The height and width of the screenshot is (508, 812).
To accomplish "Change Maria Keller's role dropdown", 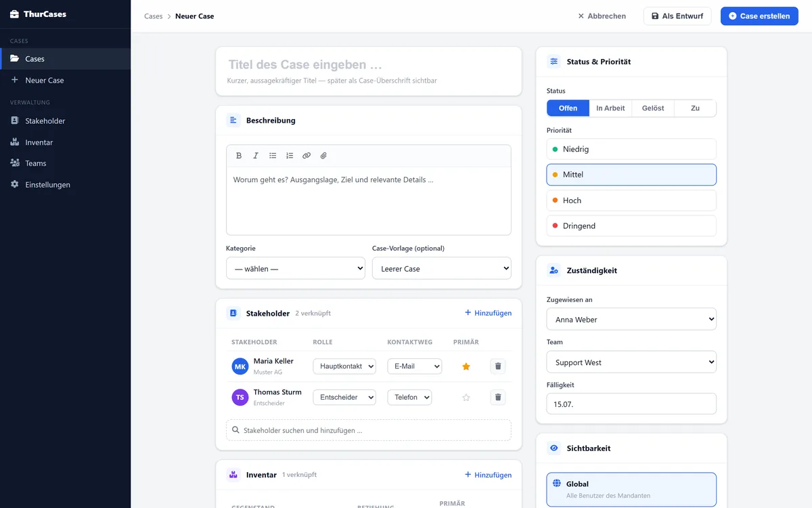I will (344, 366).
